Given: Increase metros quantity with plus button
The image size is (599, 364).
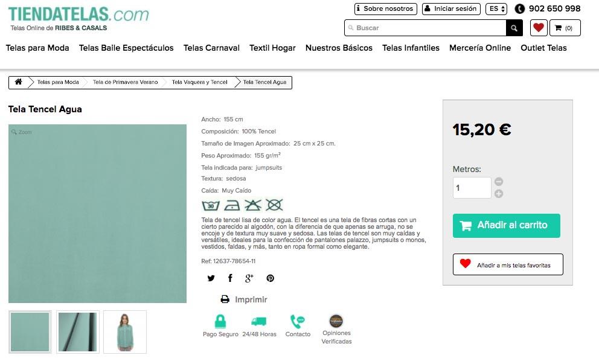Looking at the screenshot, I should [499, 194].
